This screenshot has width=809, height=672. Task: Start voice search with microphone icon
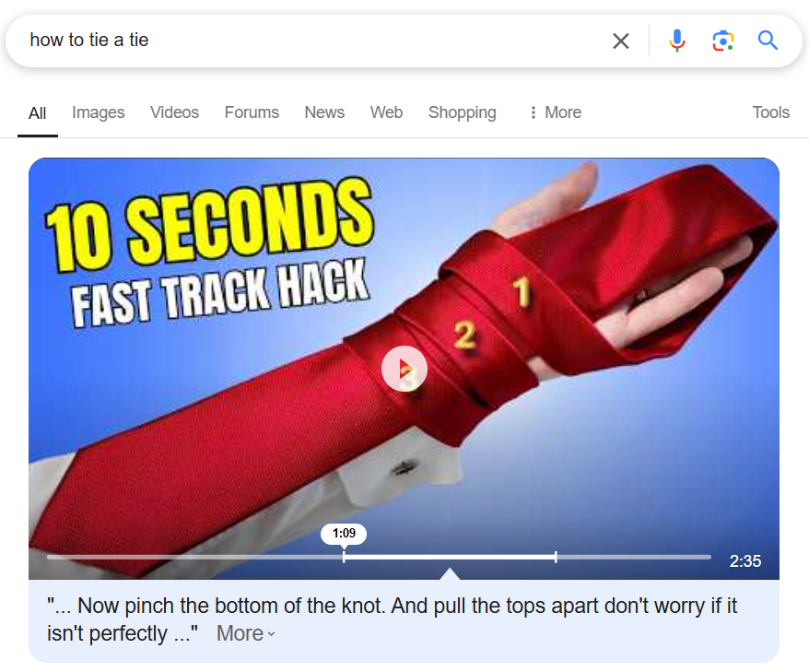click(x=677, y=41)
